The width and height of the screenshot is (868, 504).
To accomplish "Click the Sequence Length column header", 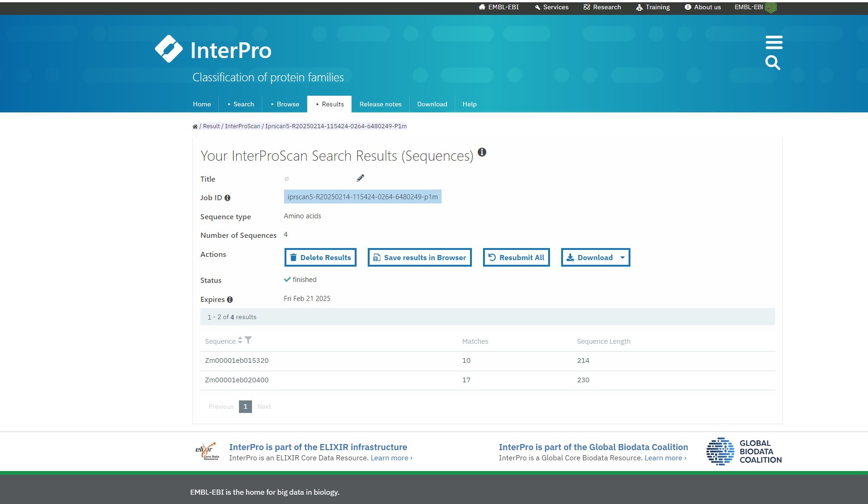I will (x=603, y=341).
